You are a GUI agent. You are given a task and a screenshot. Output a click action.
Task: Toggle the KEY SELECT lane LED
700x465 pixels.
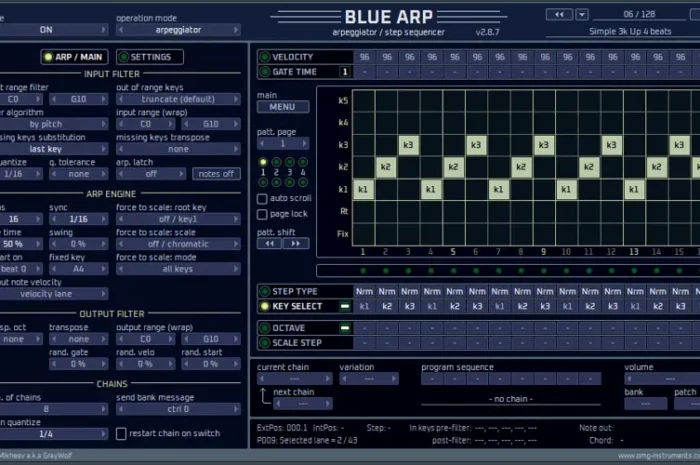264,306
